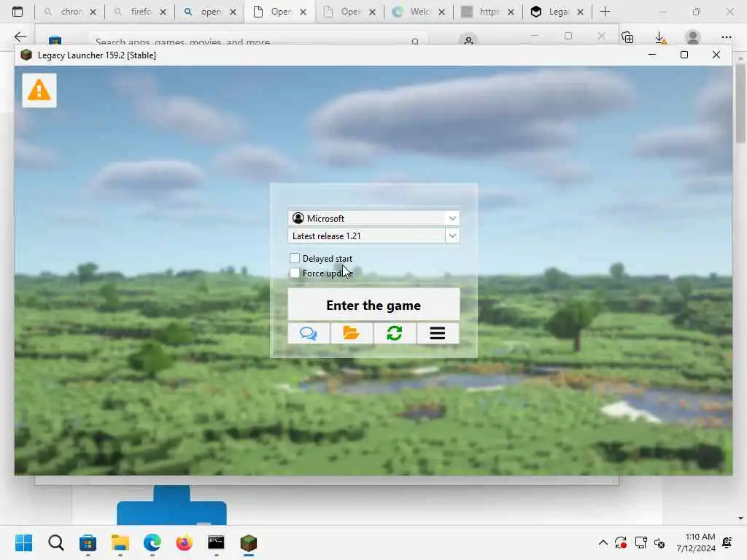Refresh versions with green arrows icon

(x=395, y=332)
